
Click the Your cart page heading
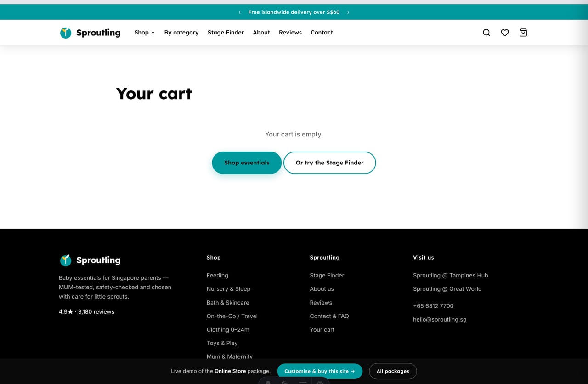[x=154, y=94]
